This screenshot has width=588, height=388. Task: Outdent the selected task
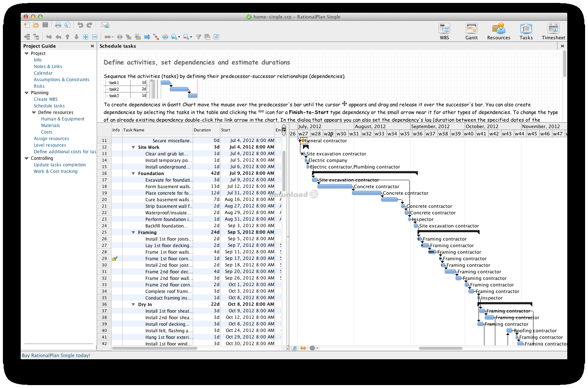(58, 37)
